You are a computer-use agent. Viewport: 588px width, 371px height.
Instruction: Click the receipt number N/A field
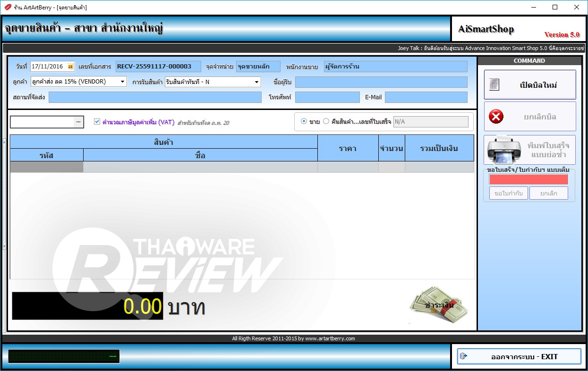point(431,122)
